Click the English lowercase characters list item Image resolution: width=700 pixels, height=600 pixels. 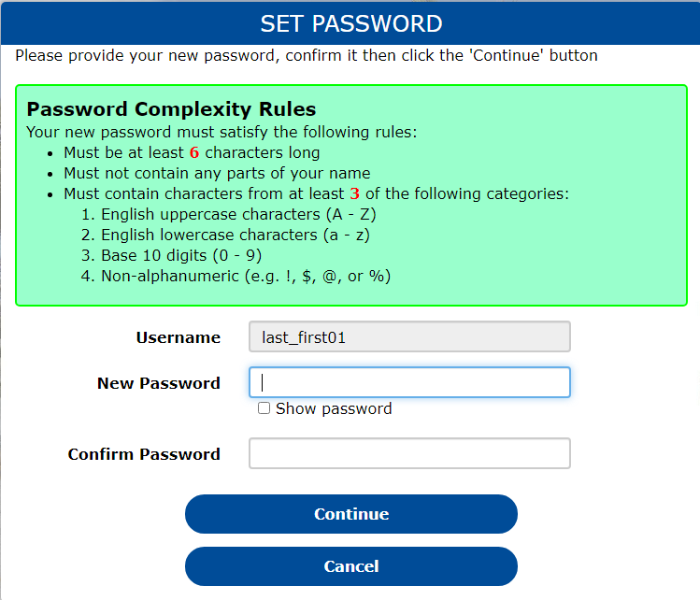coord(236,235)
